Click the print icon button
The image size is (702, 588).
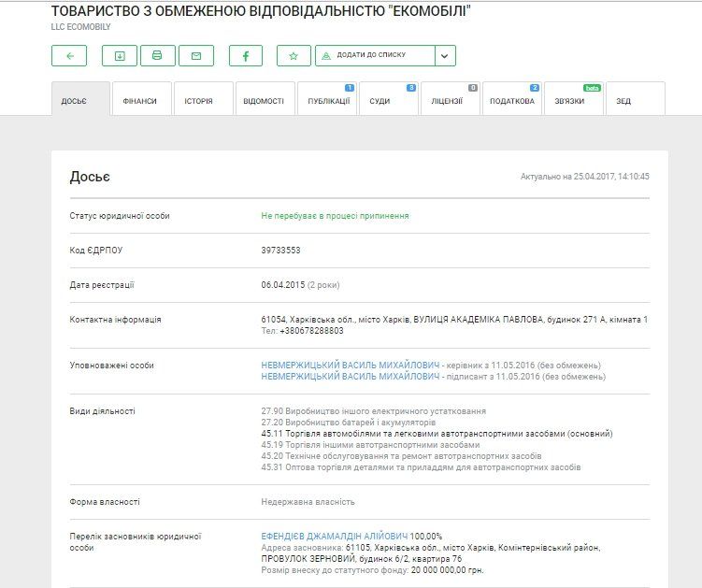pyautogui.click(x=158, y=55)
